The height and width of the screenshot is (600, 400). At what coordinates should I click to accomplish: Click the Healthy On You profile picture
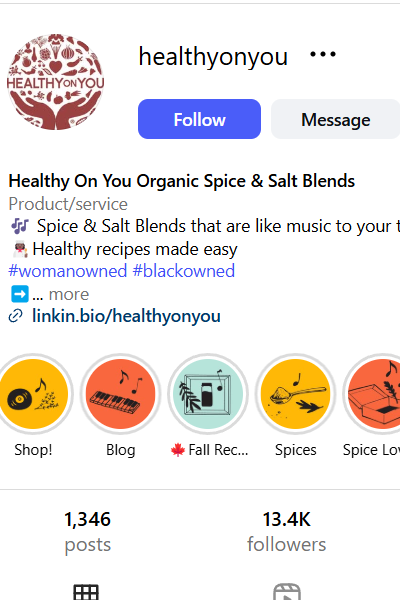(x=55, y=82)
